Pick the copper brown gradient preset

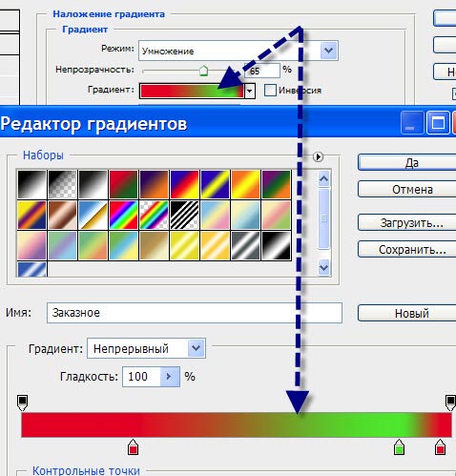click(63, 215)
